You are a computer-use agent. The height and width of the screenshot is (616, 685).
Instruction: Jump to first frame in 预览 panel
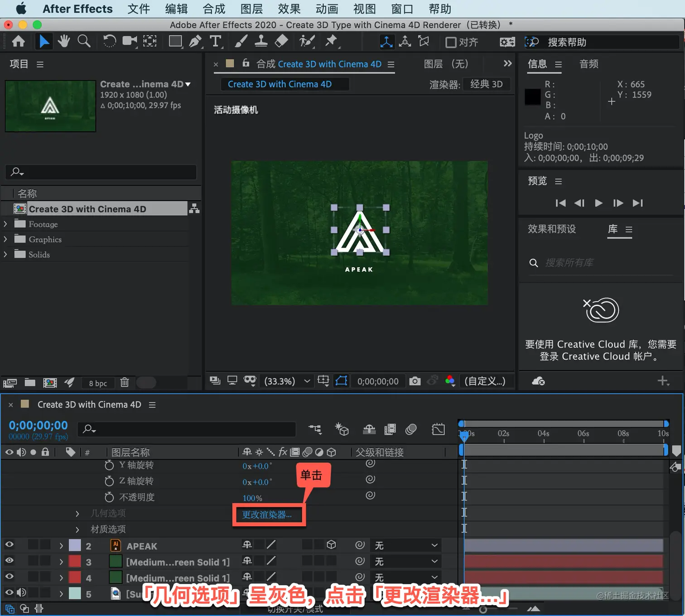560,203
